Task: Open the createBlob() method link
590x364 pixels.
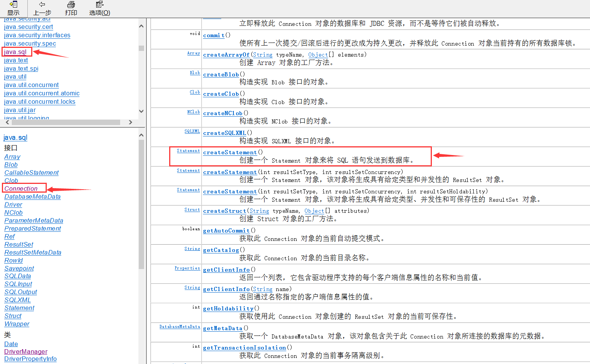Action: point(221,74)
